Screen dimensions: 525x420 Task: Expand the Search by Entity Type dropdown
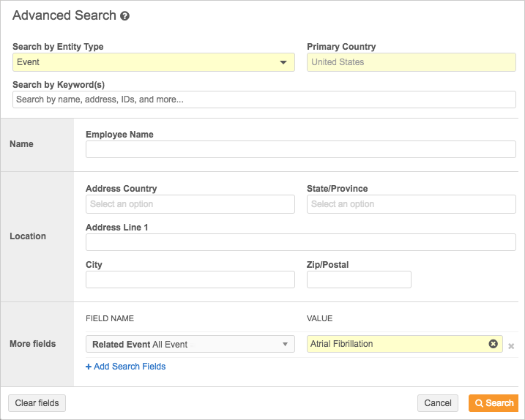(283, 62)
